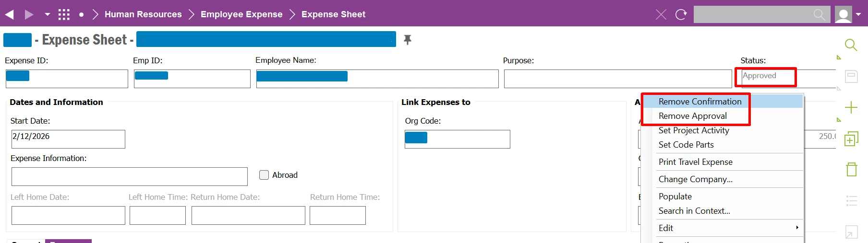
Task: Click the refresh icon in header
Action: coord(681,14)
